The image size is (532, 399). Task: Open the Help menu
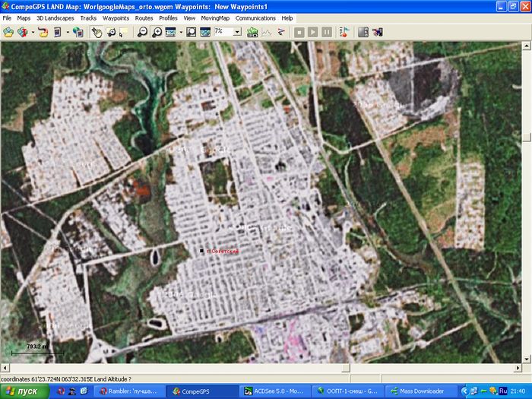pos(287,18)
